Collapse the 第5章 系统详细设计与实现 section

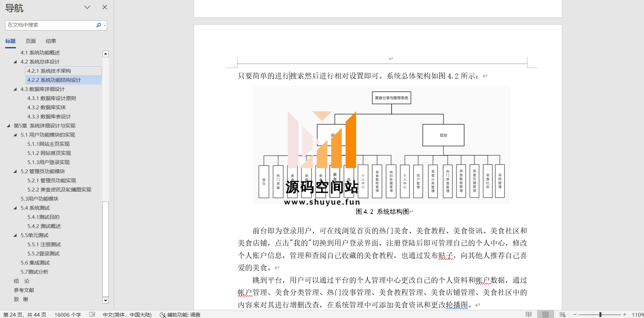pos(8,126)
